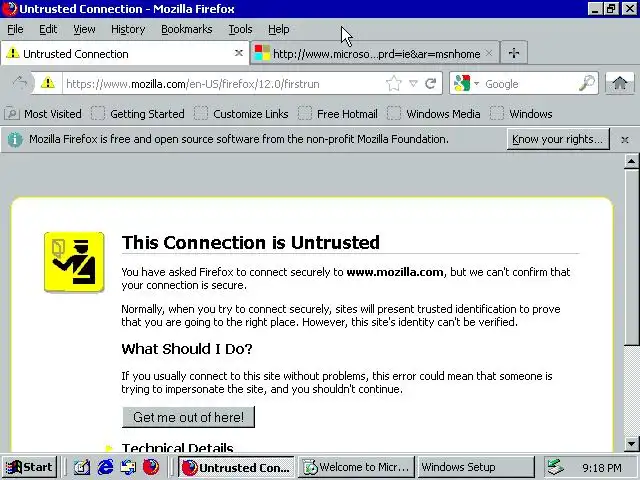Screen dimensions: 640x480
Task: Open the Customize Links bookmark
Action: coord(242,114)
